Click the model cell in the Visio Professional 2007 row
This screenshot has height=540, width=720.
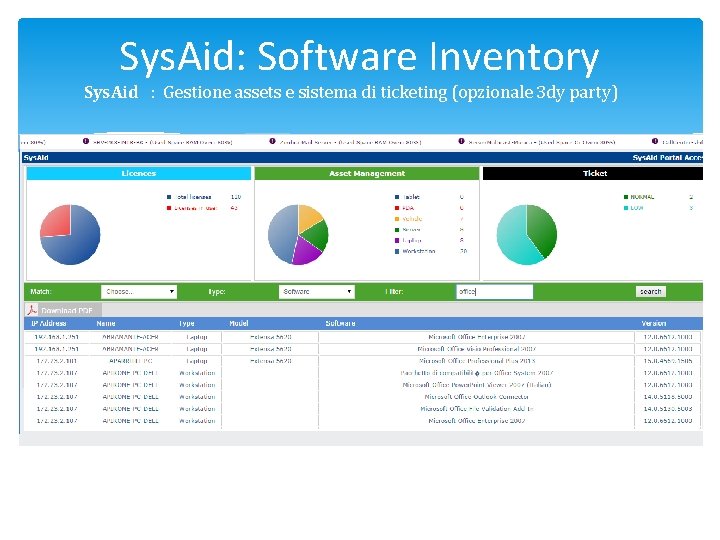pyautogui.click(x=270, y=349)
